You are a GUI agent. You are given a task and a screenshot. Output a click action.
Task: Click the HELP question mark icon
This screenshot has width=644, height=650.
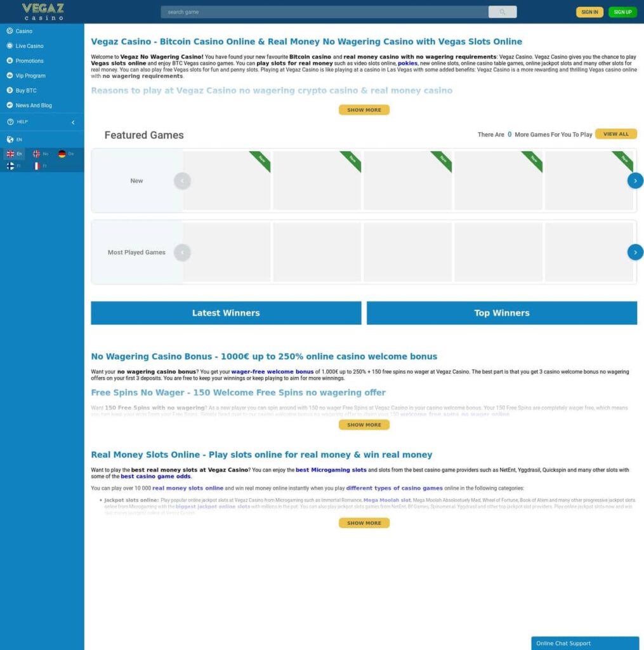pos(10,122)
